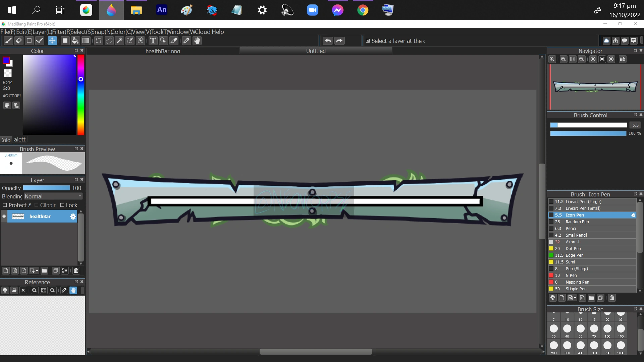The image size is (644, 362).
Task: Select the Text tool
Action: (x=153, y=41)
